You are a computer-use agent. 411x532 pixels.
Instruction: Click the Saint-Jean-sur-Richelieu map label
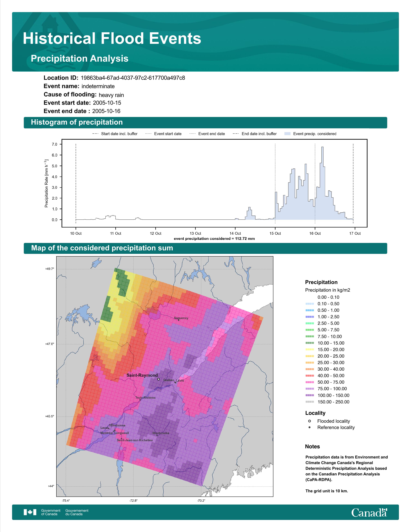point(135,440)
